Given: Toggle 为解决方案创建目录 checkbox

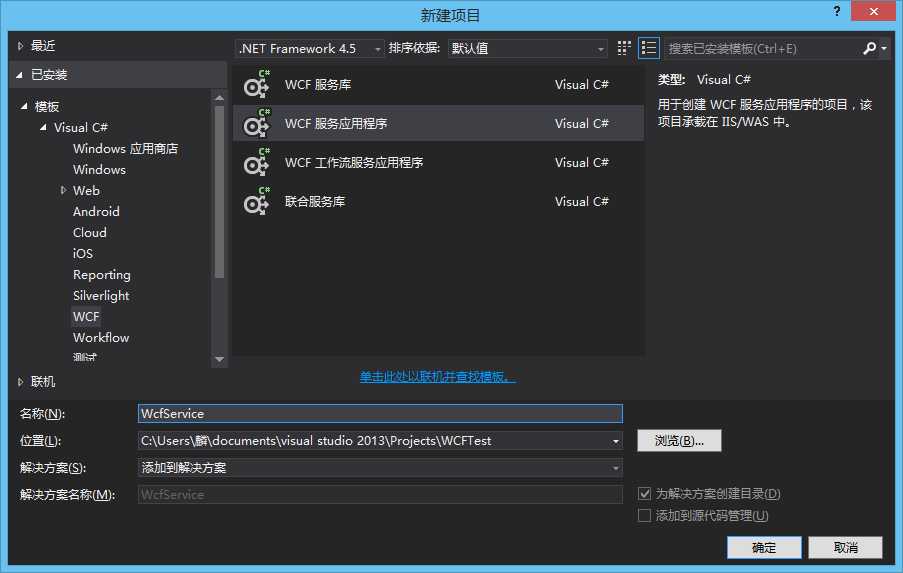Looking at the screenshot, I should [x=644, y=494].
